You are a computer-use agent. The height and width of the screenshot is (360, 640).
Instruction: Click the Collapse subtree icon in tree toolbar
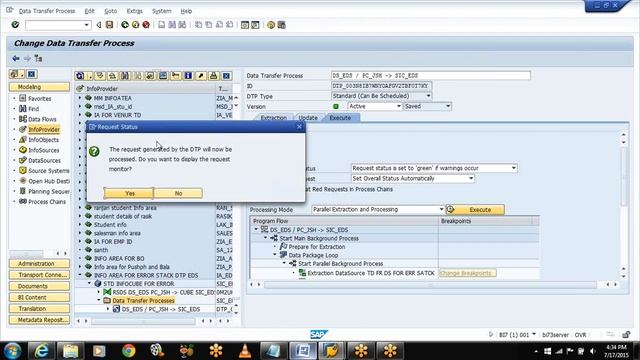112,76
